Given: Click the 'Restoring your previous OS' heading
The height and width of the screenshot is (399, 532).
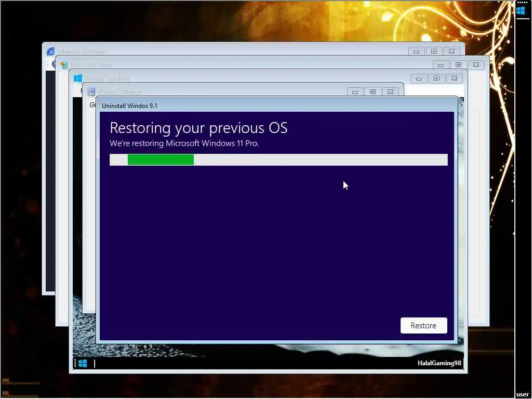Looking at the screenshot, I should [x=198, y=128].
